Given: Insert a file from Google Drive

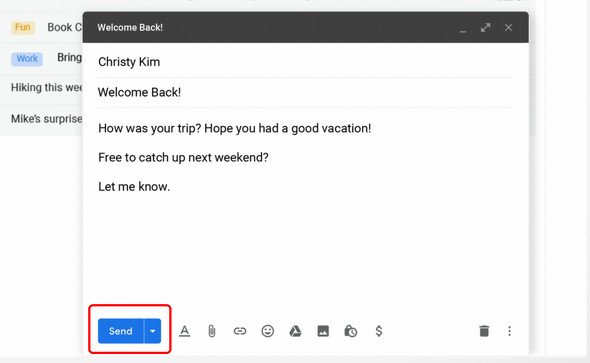Looking at the screenshot, I should pyautogui.click(x=295, y=331).
